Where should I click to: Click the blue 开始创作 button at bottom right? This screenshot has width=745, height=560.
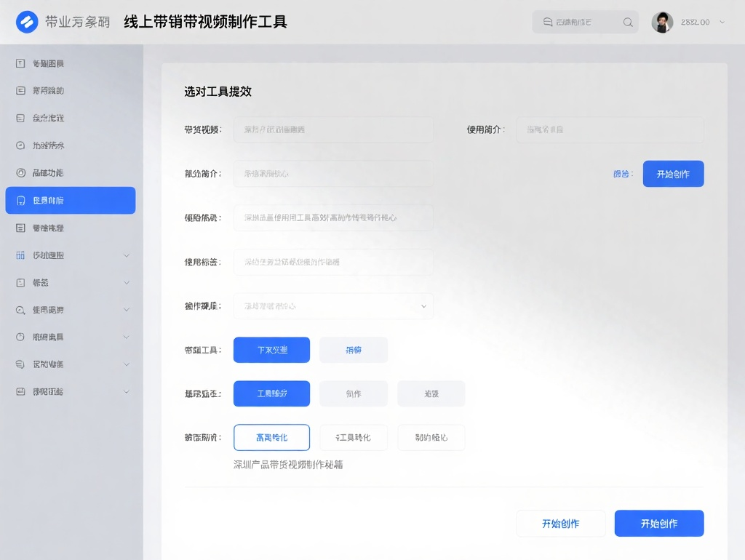(658, 523)
